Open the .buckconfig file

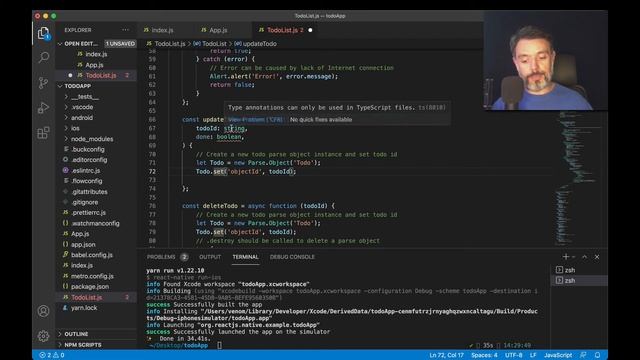[x=87, y=149]
